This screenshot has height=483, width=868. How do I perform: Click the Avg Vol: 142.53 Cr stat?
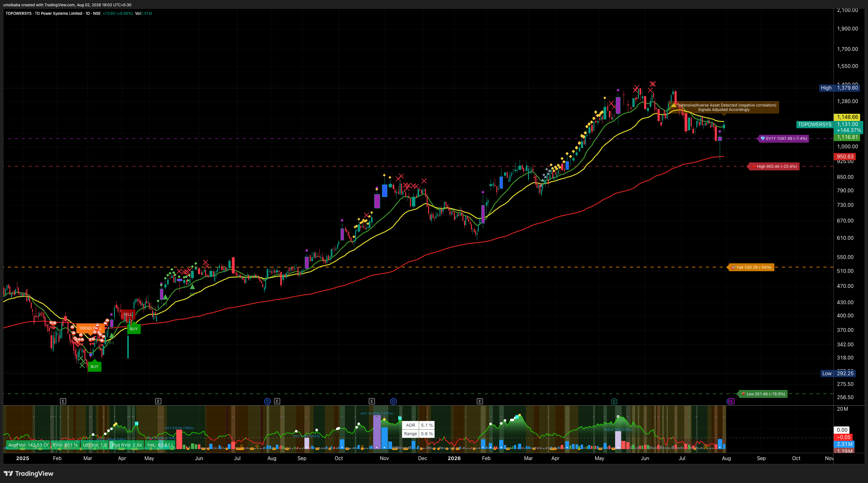(x=28, y=445)
